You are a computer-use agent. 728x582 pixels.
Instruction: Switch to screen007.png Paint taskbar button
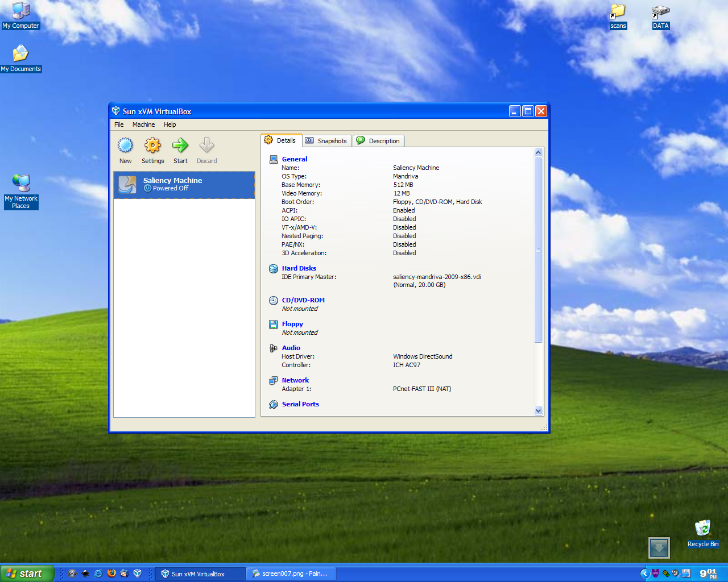[x=291, y=573]
